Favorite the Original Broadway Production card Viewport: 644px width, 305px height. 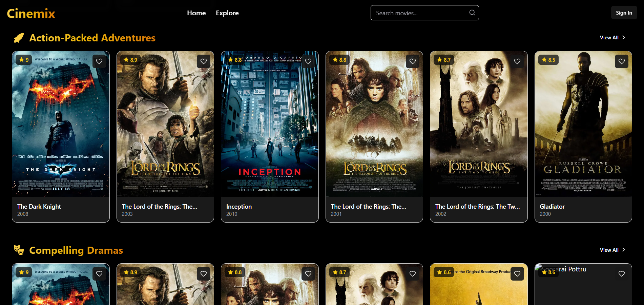coord(517,274)
